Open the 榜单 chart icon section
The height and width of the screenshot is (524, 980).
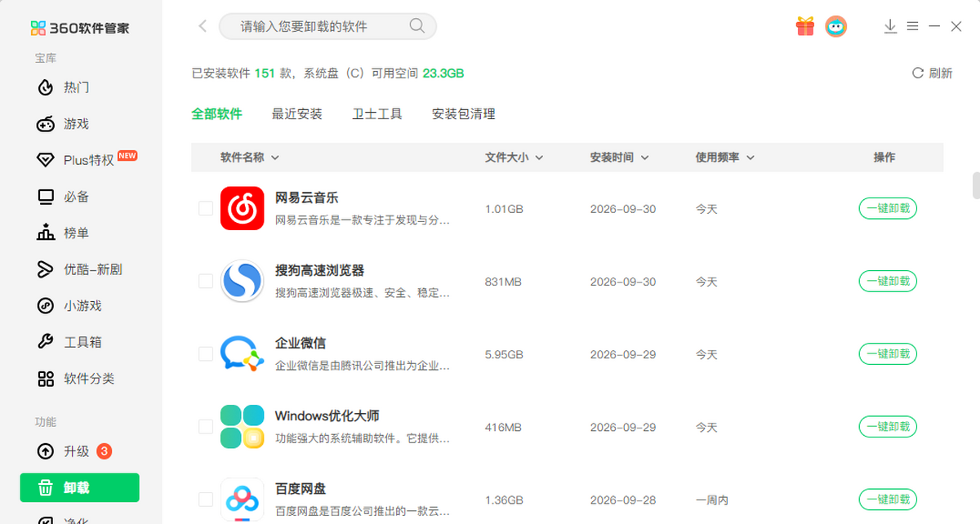[46, 233]
